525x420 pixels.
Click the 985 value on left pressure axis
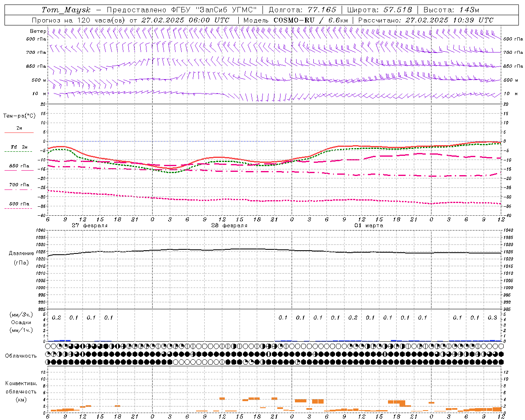pyautogui.click(x=42, y=309)
